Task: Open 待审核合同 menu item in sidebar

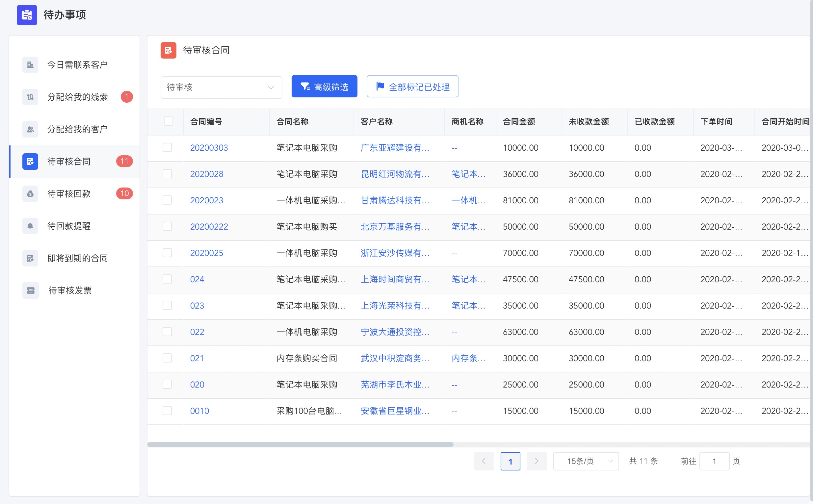Action: [x=69, y=162]
